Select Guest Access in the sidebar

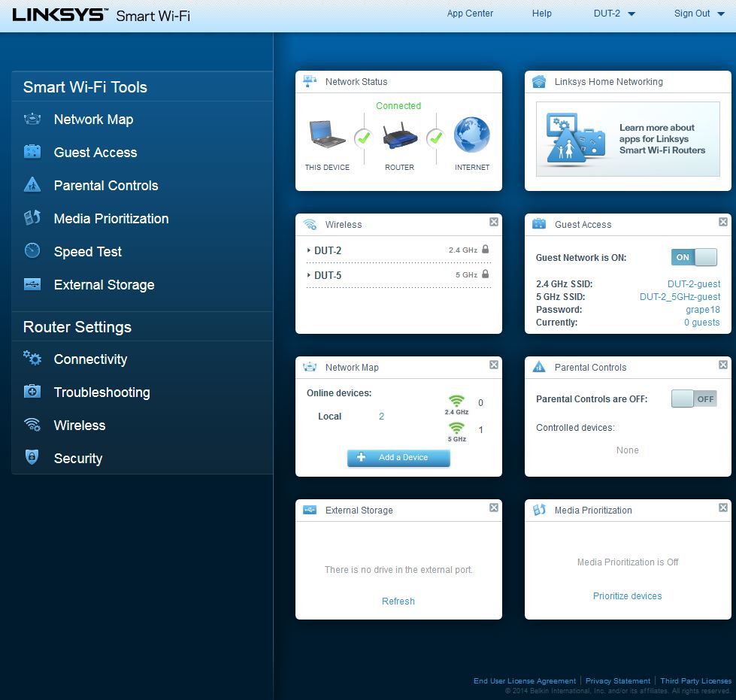pyautogui.click(x=95, y=152)
